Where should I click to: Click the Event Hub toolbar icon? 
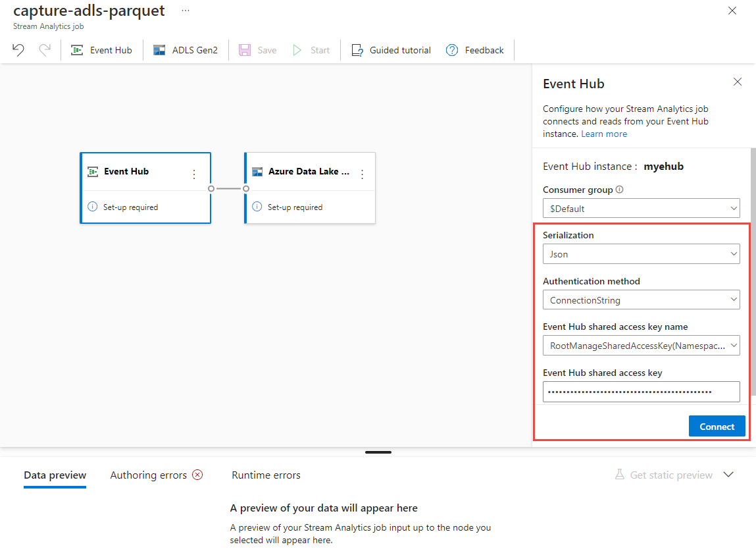tap(77, 50)
